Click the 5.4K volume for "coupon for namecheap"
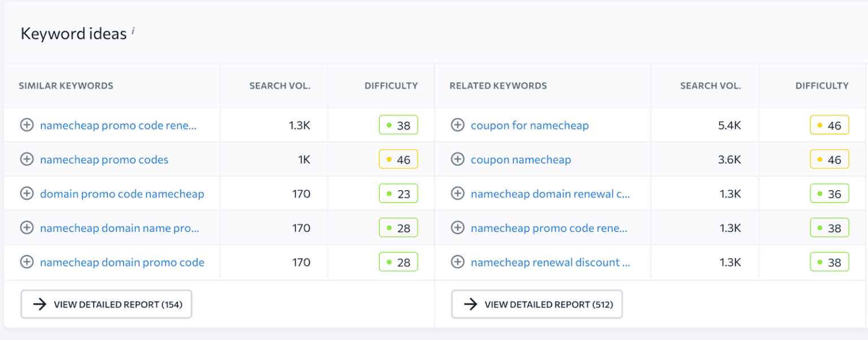The height and width of the screenshot is (340, 868). click(x=730, y=125)
